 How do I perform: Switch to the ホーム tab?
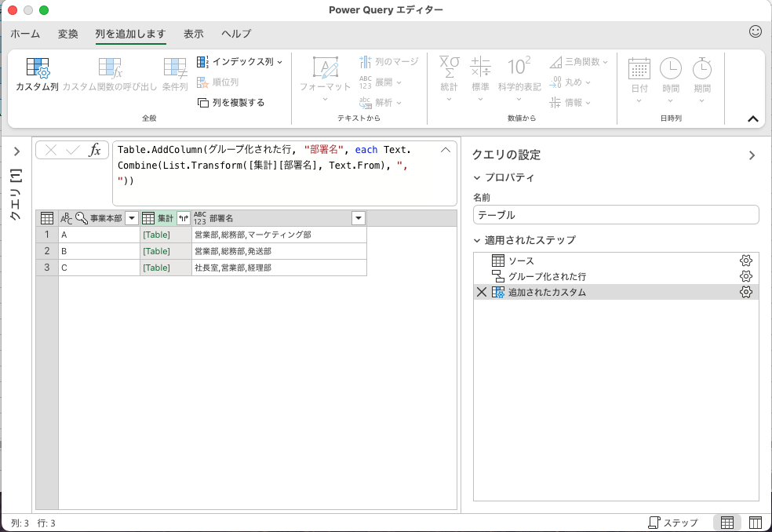[x=25, y=34]
